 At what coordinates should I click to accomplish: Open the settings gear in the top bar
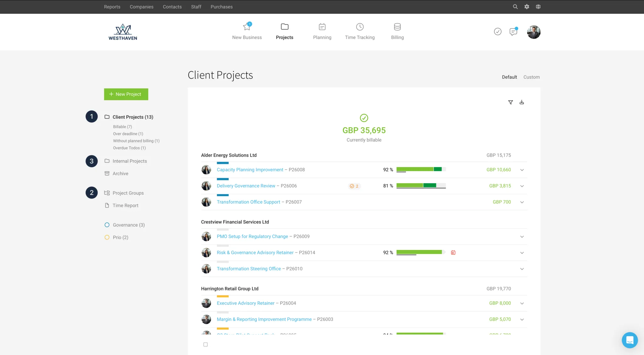(526, 6)
